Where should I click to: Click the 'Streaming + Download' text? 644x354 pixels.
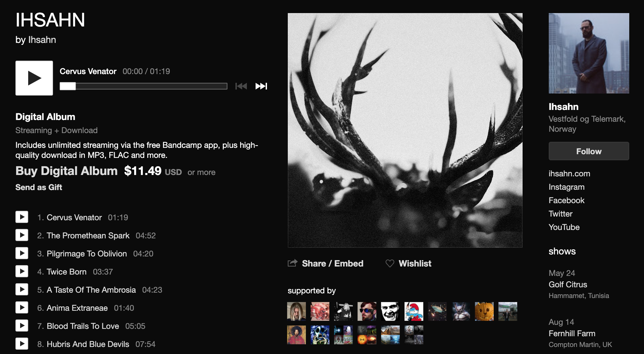[x=56, y=130]
